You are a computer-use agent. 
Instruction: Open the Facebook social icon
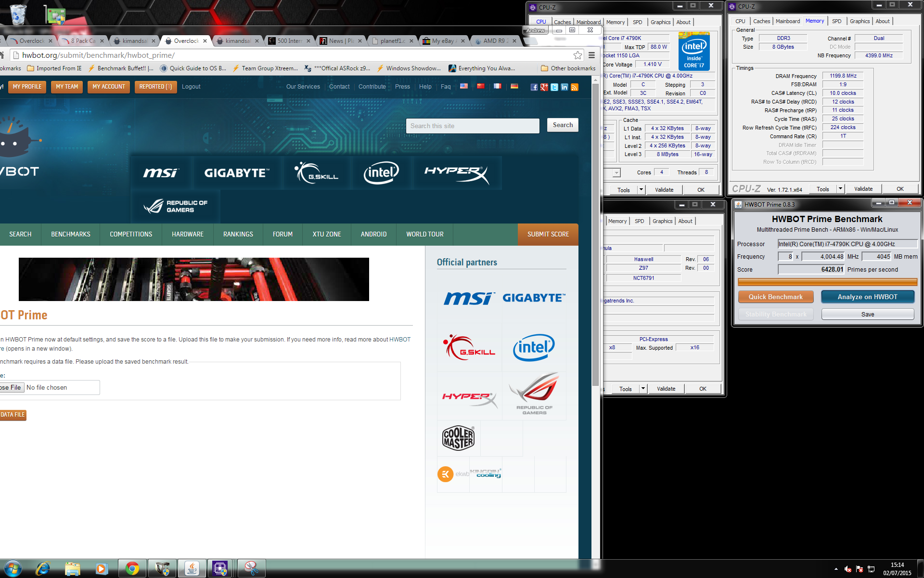click(534, 87)
